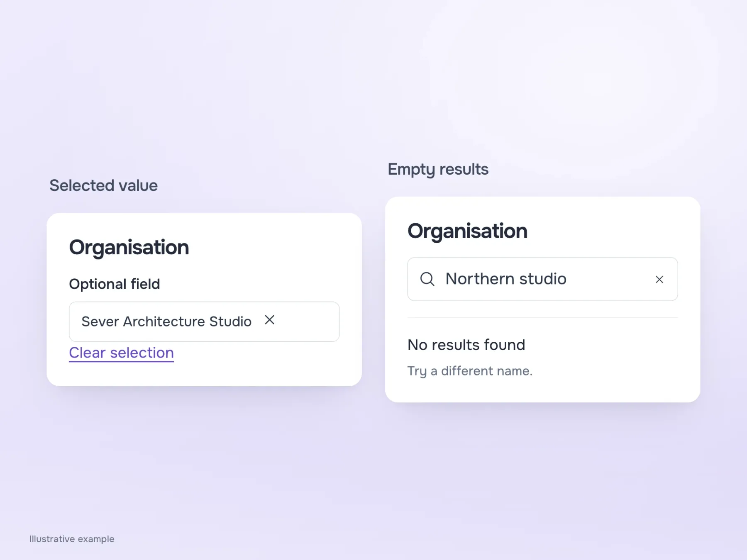Click the search magnifier icon

427,279
